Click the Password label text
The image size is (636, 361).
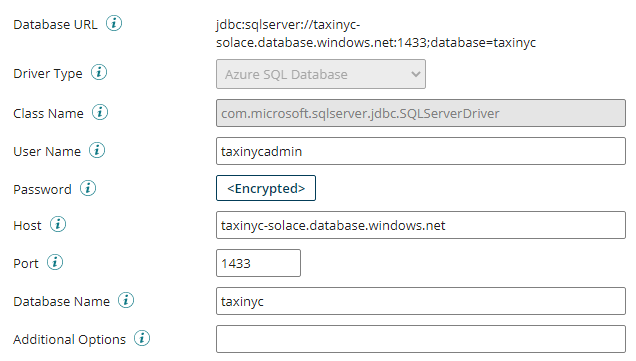[x=42, y=189]
